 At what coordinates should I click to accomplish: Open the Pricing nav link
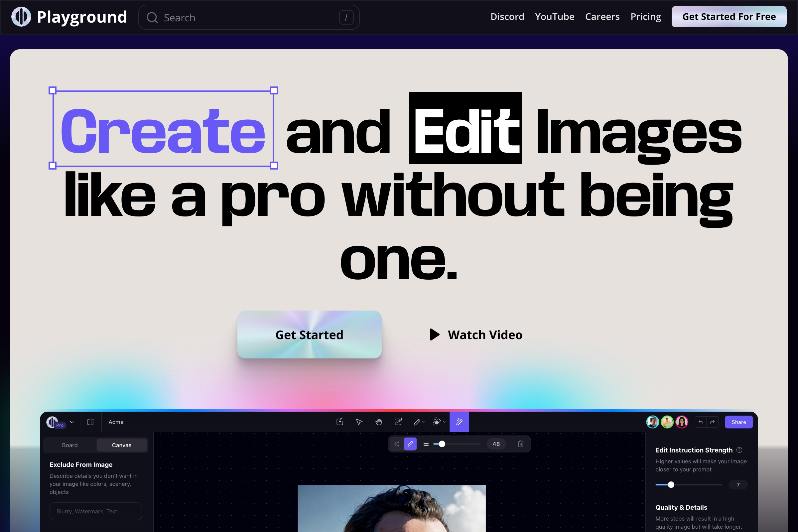click(x=645, y=17)
